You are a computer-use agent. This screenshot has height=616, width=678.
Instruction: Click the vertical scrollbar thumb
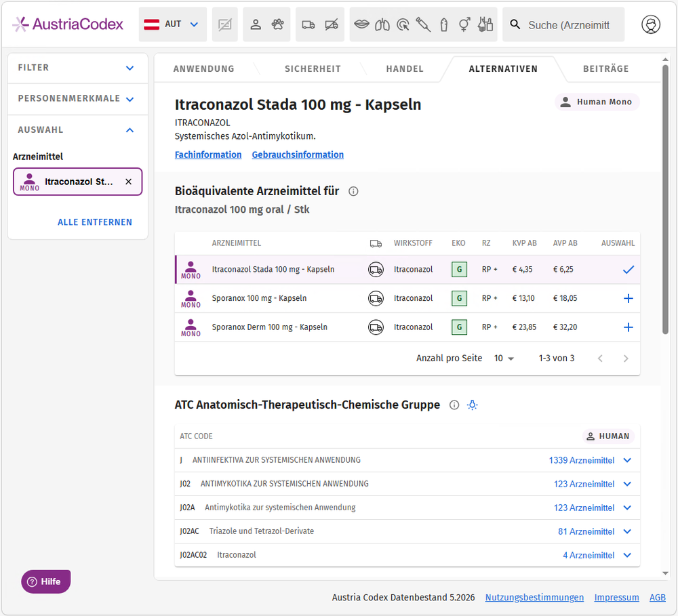(x=666, y=199)
